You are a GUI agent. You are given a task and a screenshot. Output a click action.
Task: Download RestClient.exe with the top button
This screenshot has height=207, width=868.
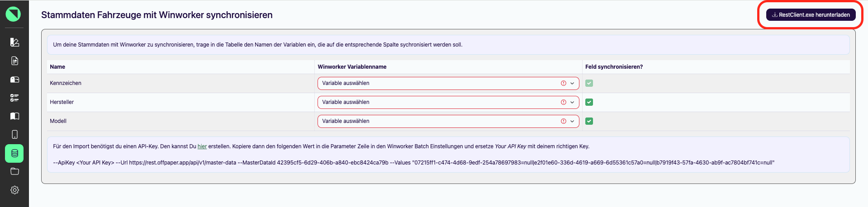click(x=811, y=15)
